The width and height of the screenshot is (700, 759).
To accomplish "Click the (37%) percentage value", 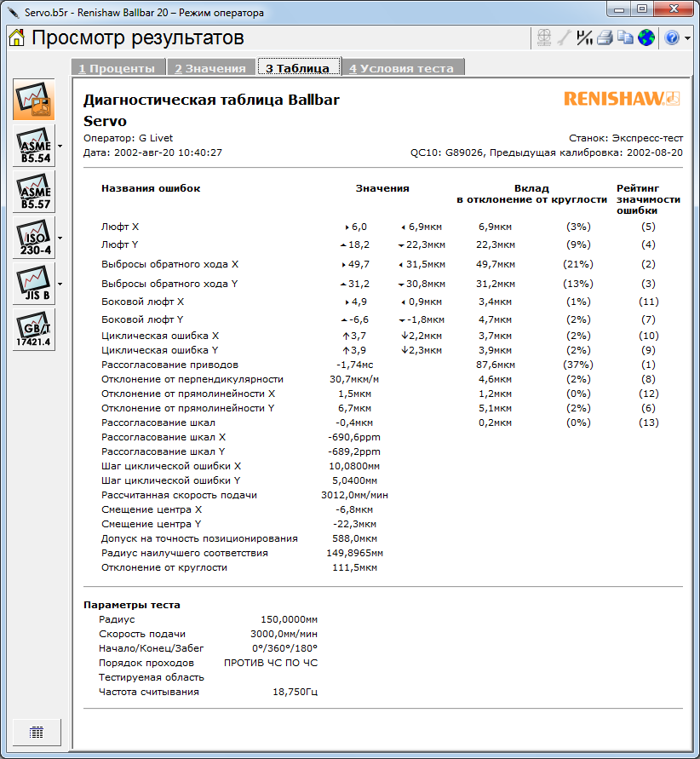I will click(578, 365).
